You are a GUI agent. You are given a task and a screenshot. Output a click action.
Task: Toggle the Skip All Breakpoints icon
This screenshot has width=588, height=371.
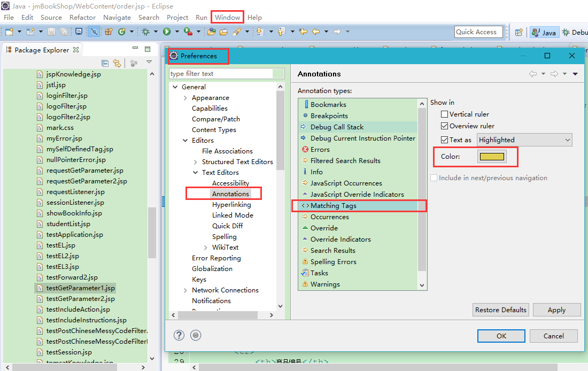click(94, 32)
